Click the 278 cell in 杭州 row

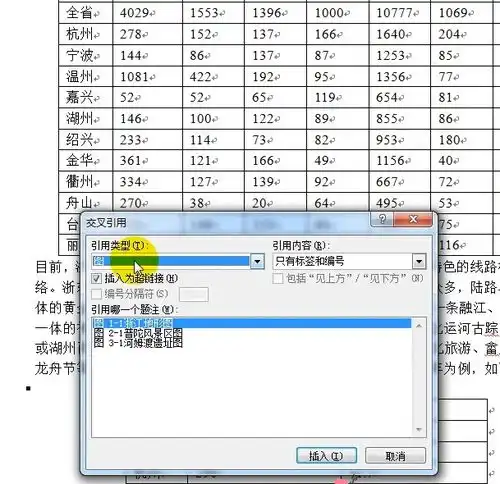(x=148, y=34)
